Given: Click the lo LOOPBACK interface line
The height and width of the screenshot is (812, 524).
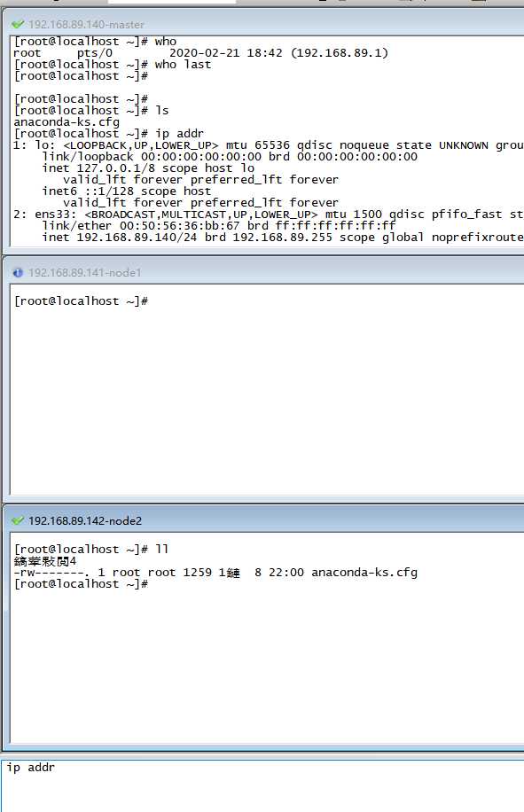Looking at the screenshot, I should [269, 145].
